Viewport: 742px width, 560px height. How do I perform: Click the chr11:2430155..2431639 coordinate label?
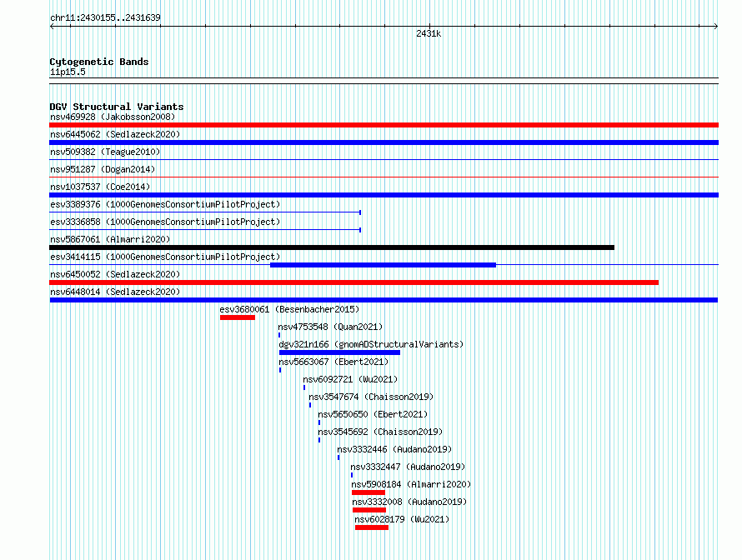coord(105,17)
